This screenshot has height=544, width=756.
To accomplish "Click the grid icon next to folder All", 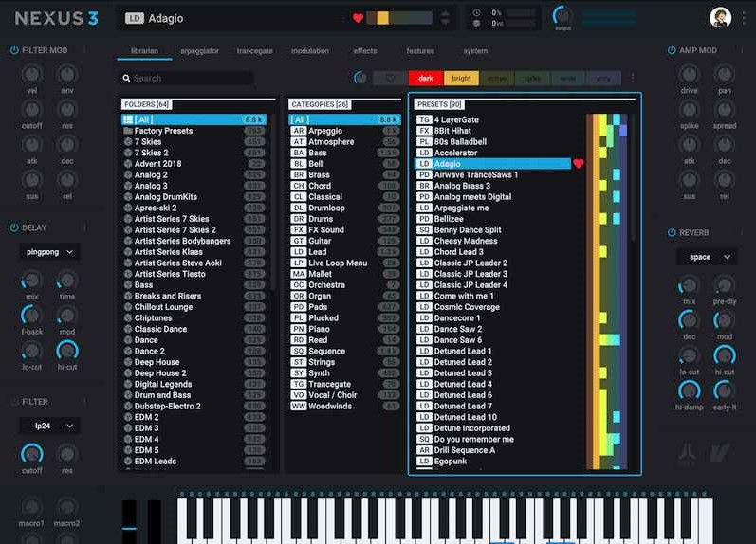I will point(128,119).
